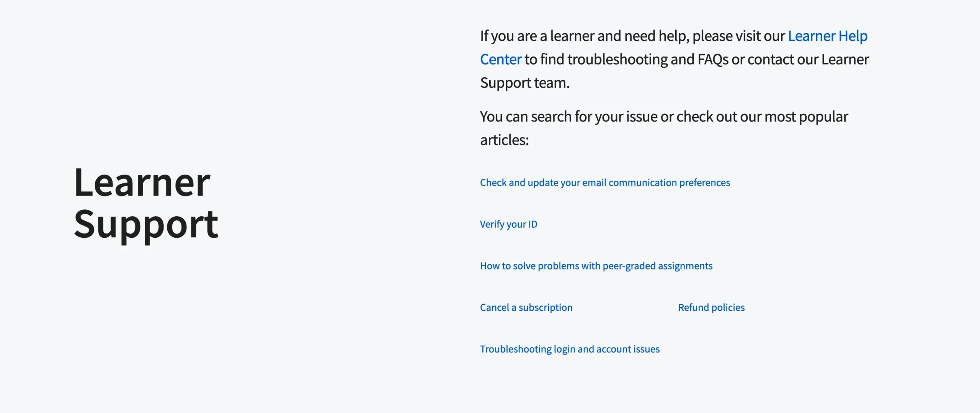Click the word 'Support' in the heading
This screenshot has width=980, height=413.
pyautogui.click(x=146, y=224)
